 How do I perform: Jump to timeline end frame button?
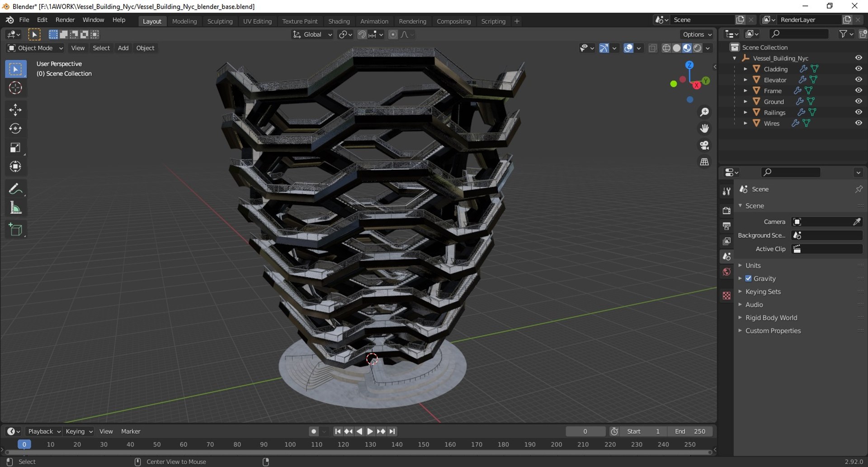[x=392, y=432]
